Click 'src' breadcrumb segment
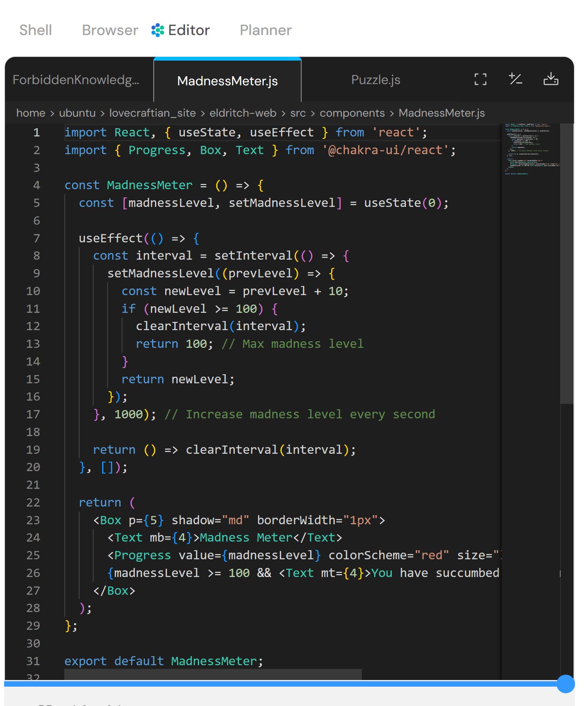 298,113
